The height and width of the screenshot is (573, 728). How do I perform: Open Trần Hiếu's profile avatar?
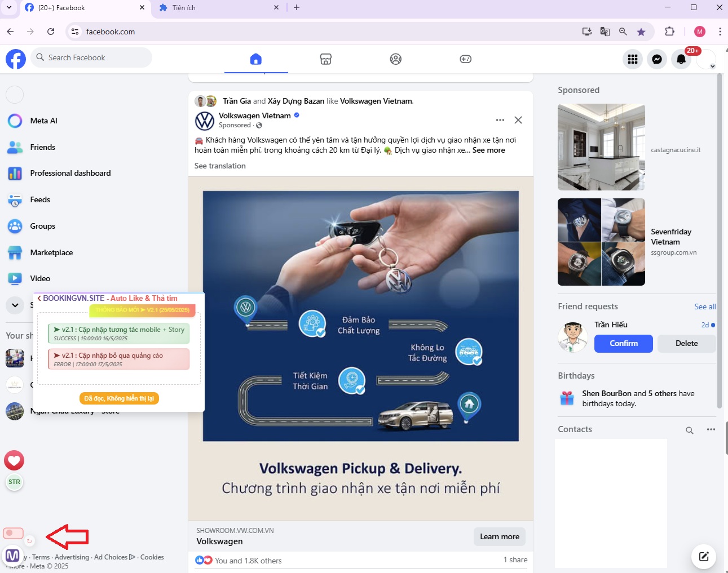pos(572,337)
